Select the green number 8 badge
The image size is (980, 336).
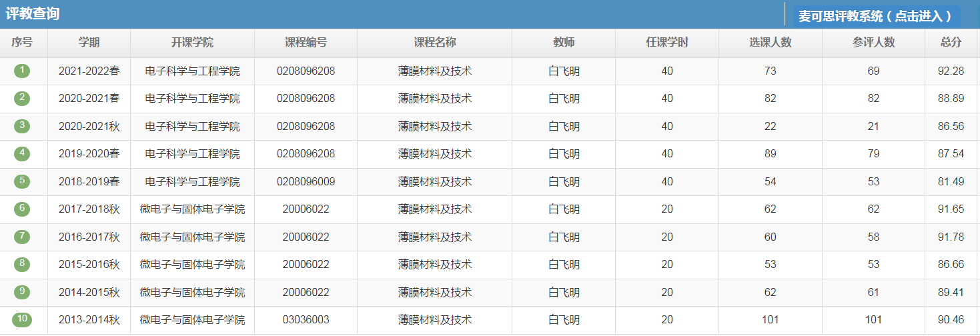[22, 264]
